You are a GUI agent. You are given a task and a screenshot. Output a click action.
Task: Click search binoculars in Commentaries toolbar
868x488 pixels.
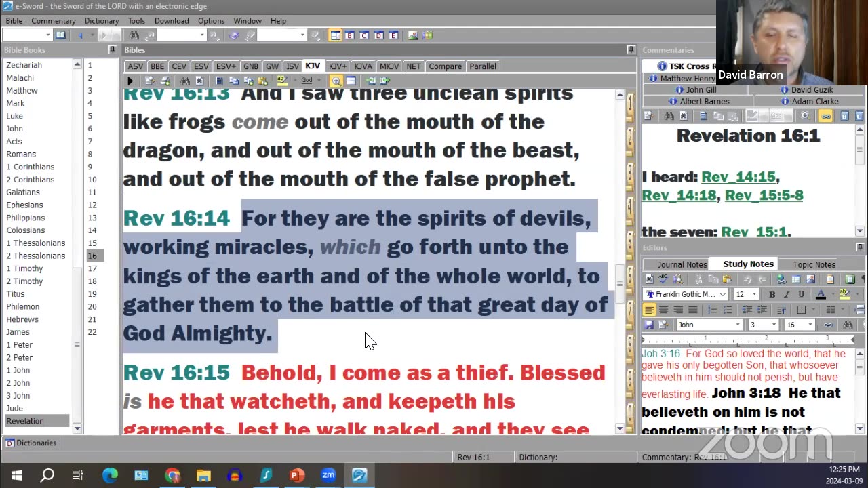tap(669, 116)
